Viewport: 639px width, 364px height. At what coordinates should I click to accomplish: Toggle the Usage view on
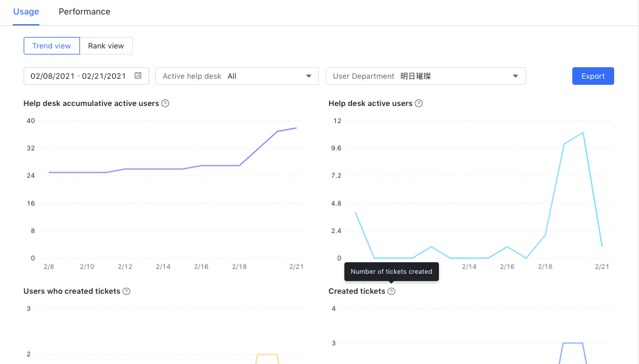pos(26,12)
